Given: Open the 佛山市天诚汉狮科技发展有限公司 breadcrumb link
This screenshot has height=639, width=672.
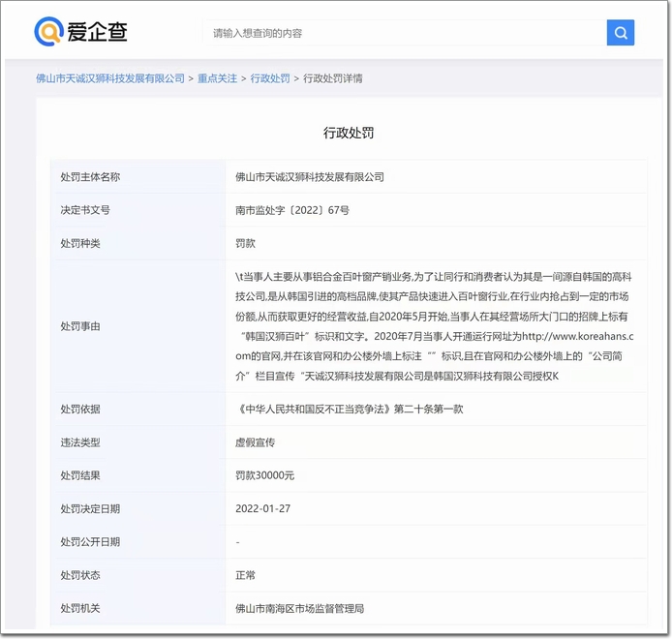Looking at the screenshot, I should [x=109, y=78].
